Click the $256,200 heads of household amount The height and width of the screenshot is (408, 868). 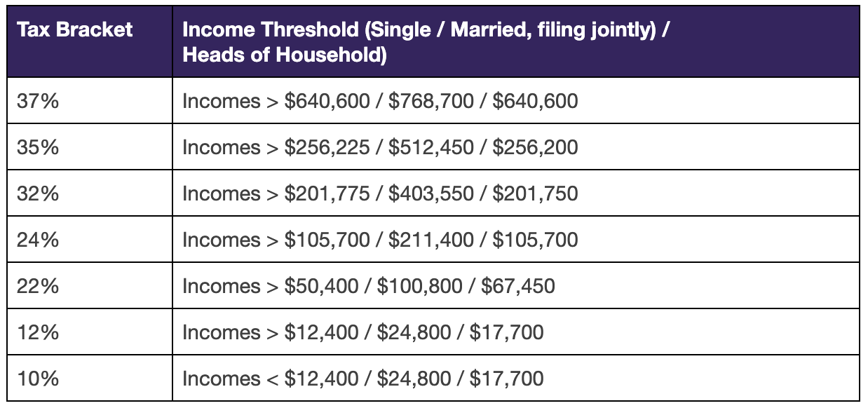click(x=535, y=147)
